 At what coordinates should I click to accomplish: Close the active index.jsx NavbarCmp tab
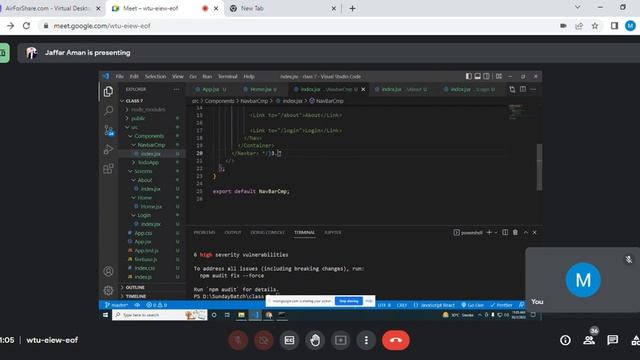363,89
